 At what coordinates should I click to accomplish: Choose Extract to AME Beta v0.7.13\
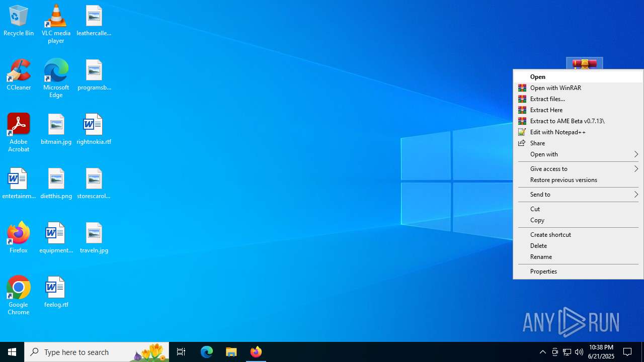click(578, 121)
